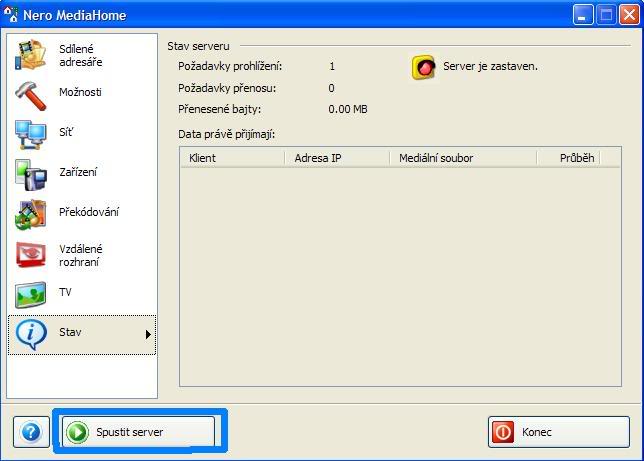Switch to the Možnosti text label
Viewport: 644px width, 461px height.
(80, 93)
